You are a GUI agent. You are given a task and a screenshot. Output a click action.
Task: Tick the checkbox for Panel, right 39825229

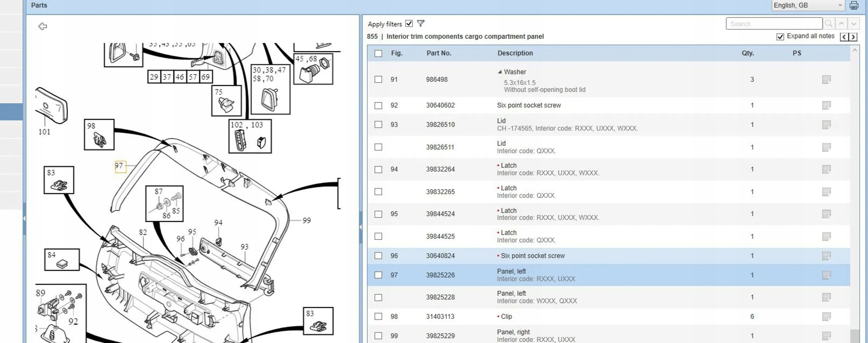click(x=378, y=336)
